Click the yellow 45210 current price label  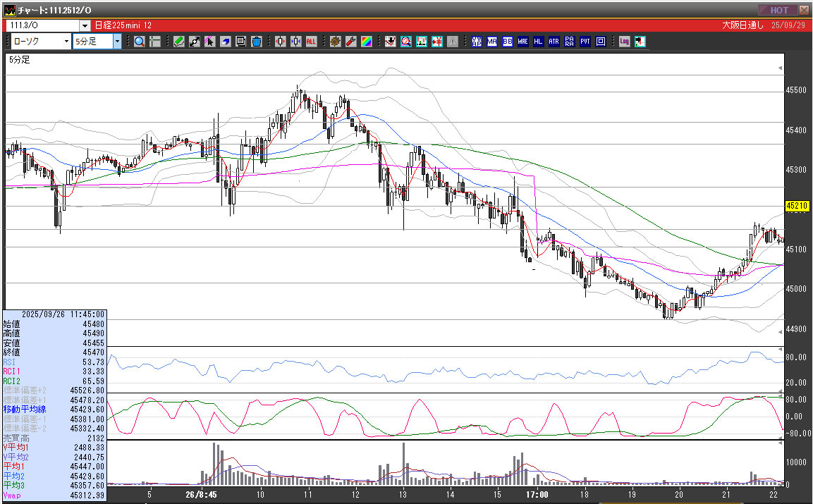[x=796, y=206]
